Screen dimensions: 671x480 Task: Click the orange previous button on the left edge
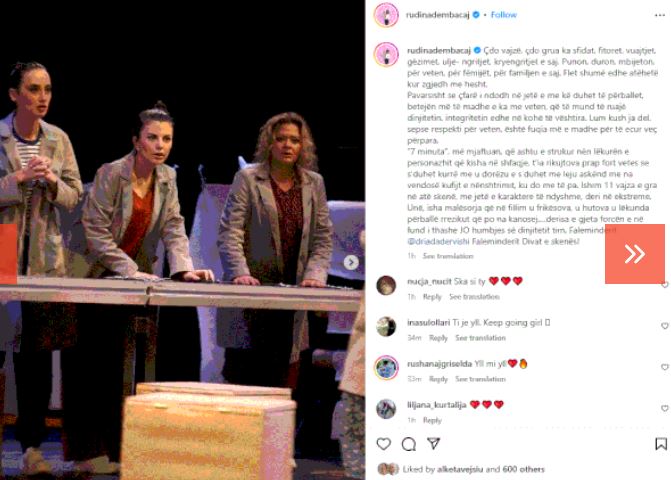click(x=8, y=254)
